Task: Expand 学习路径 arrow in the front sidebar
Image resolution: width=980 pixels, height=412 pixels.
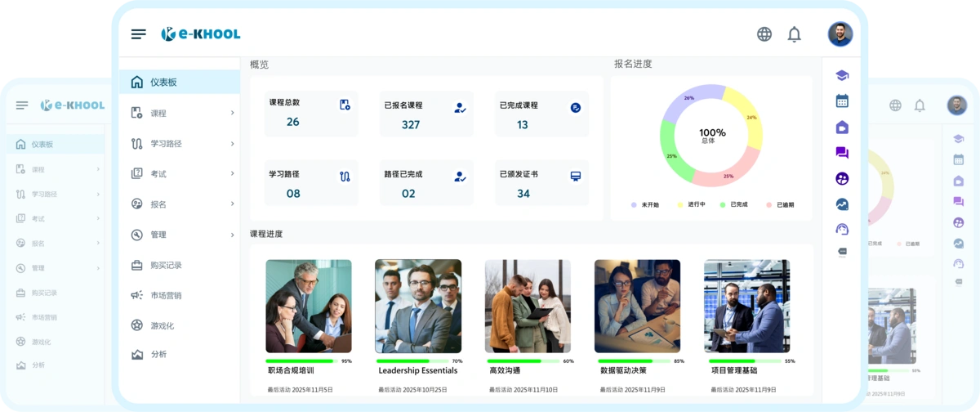Action: click(232, 144)
